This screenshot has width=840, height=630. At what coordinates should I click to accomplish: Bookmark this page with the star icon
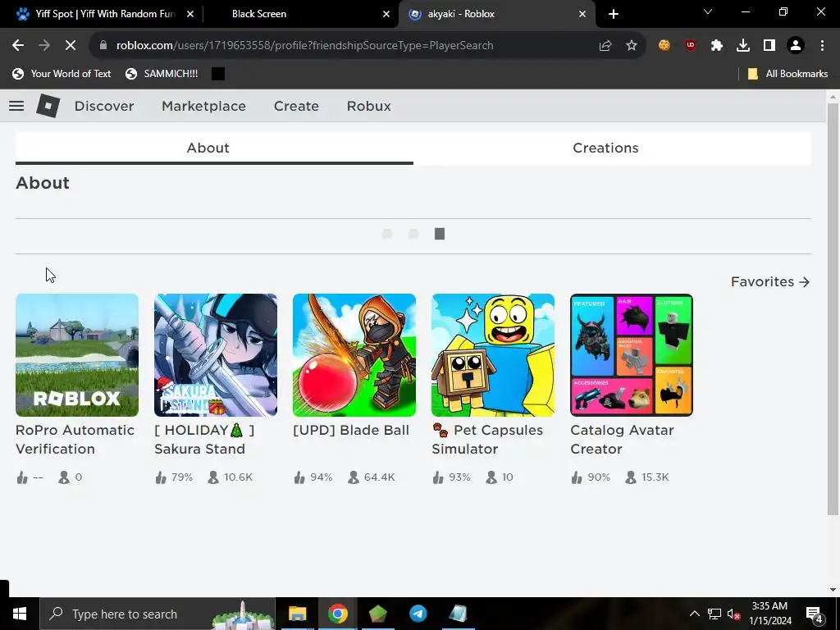coord(632,46)
